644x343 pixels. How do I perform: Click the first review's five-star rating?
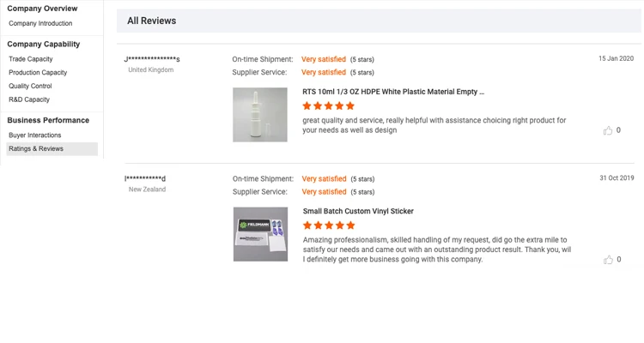[x=329, y=106]
